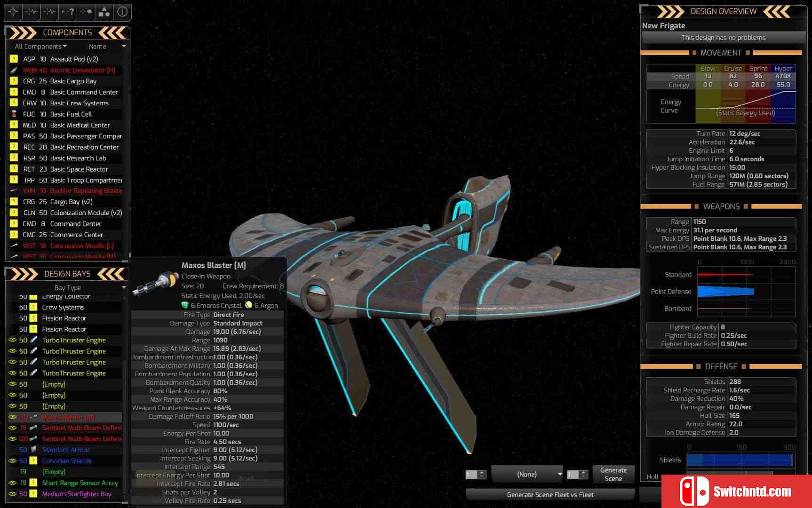Viewport: 812px width, 508px height.
Task: Click the Generate Scene button
Action: 613,474
